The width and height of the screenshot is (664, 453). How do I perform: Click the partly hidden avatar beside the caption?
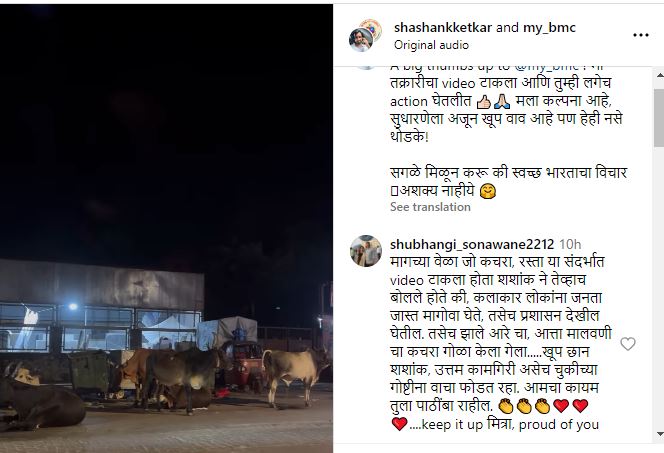365,68
